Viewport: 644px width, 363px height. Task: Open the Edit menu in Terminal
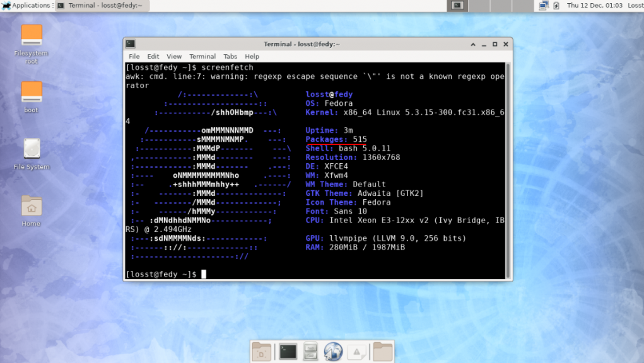tap(153, 56)
